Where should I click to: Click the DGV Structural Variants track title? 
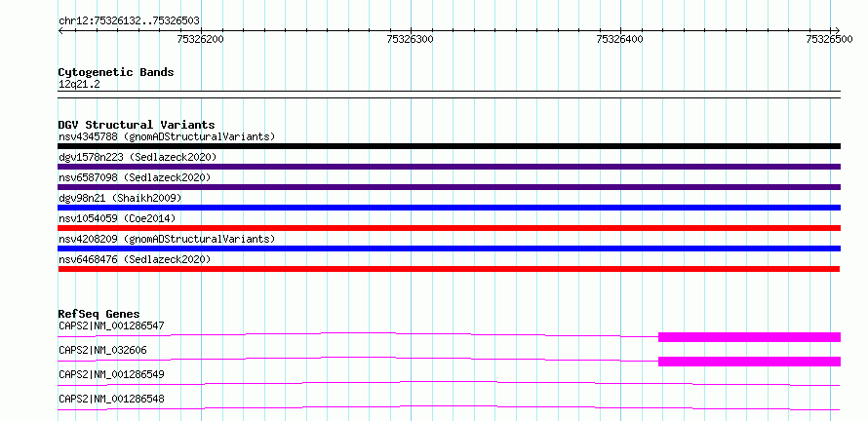click(x=137, y=125)
